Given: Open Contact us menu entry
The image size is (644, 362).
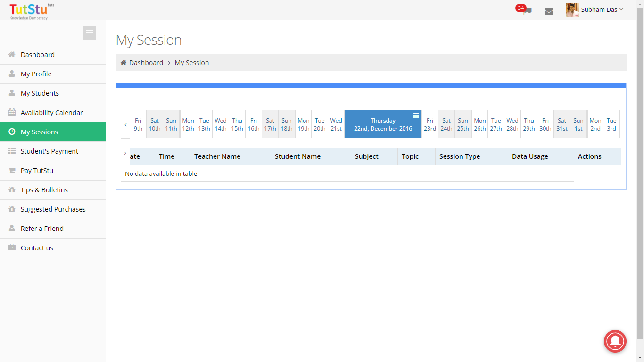Looking at the screenshot, I should (x=53, y=248).
